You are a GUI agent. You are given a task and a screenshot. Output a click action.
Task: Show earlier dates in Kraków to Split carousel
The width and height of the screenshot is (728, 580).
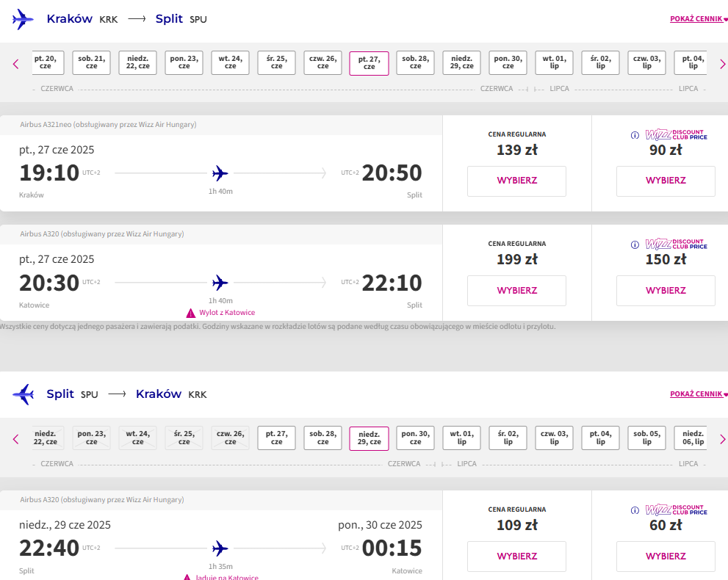click(15, 64)
